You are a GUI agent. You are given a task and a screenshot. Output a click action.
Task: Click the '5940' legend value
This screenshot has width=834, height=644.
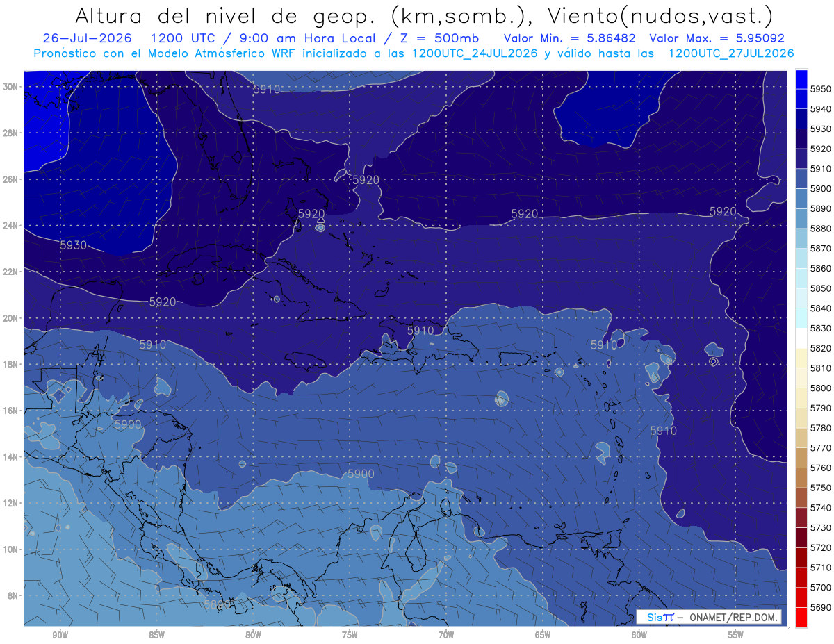click(821, 109)
